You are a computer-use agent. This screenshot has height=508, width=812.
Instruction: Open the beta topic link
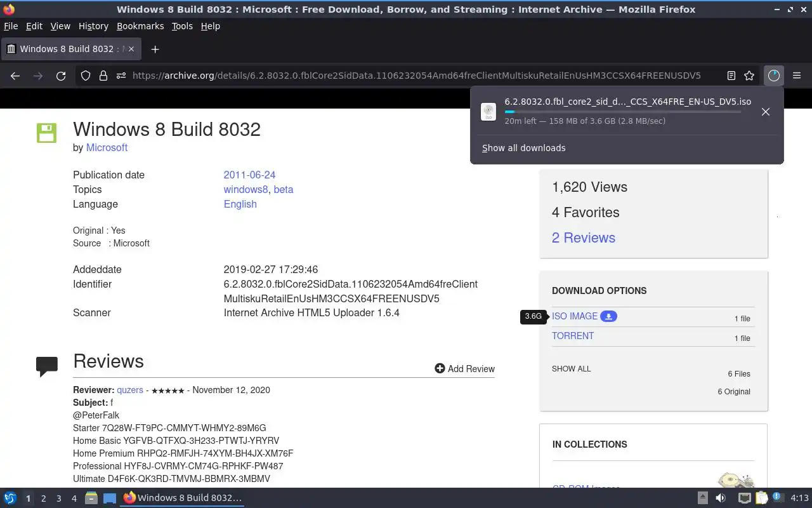click(x=283, y=189)
